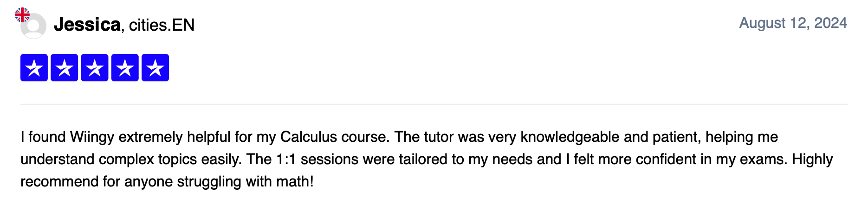Click the first rating star
The height and width of the screenshot is (199, 868).
point(34,68)
